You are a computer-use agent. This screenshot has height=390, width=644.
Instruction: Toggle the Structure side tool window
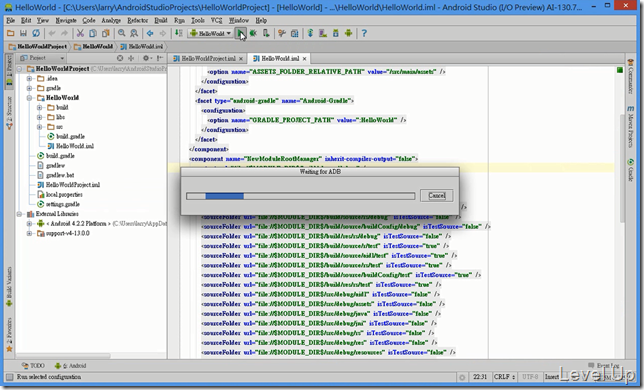[9, 113]
